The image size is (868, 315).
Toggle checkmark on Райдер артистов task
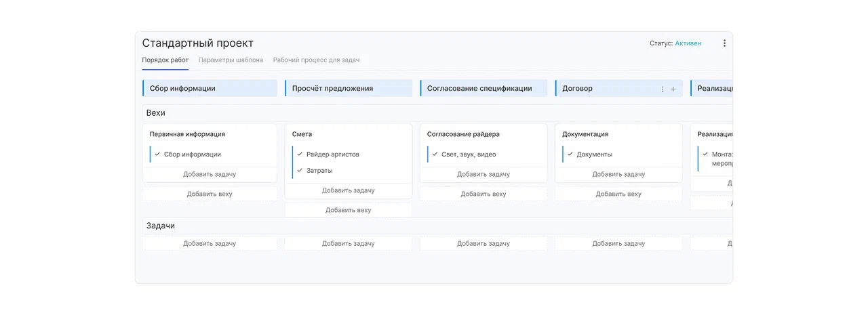(x=300, y=154)
